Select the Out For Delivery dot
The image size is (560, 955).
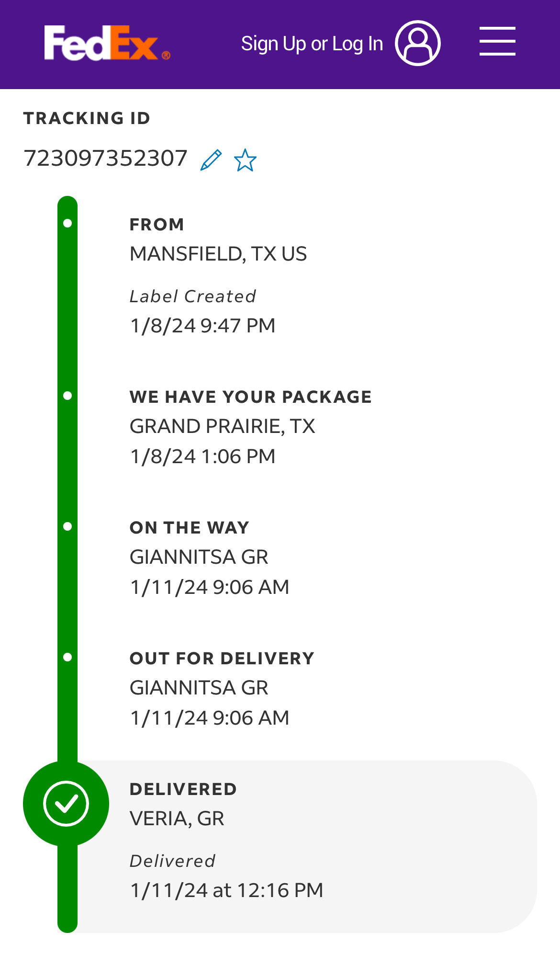coord(67,657)
